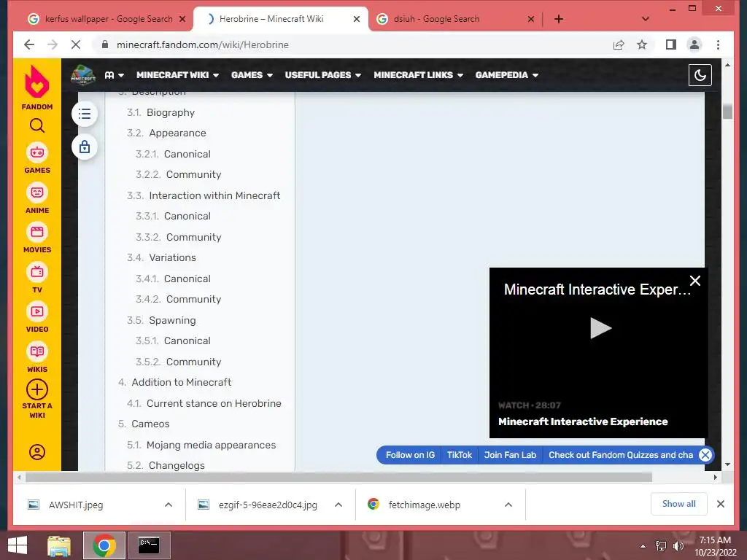Open File Explorer from taskbar

[x=59, y=545]
